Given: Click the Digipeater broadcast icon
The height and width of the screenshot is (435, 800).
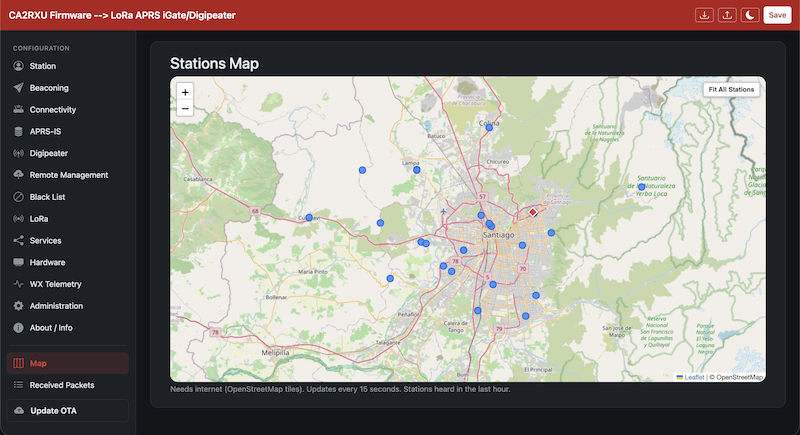Looking at the screenshot, I should (x=18, y=153).
